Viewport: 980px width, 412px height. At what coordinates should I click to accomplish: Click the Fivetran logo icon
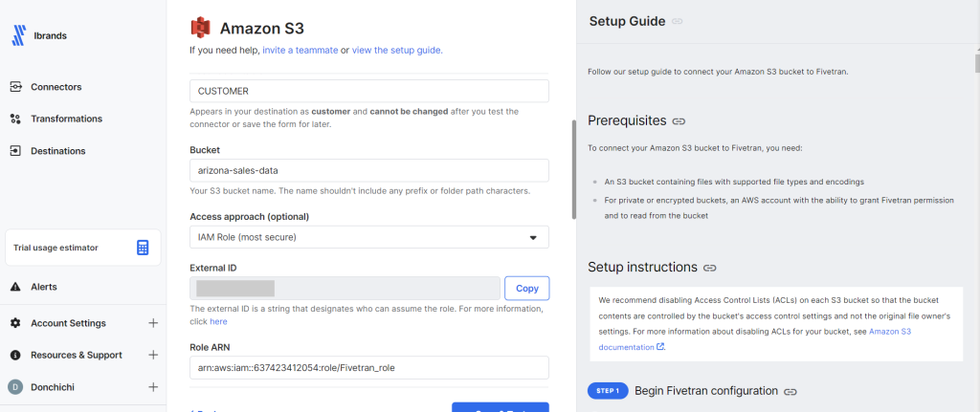tap(18, 35)
